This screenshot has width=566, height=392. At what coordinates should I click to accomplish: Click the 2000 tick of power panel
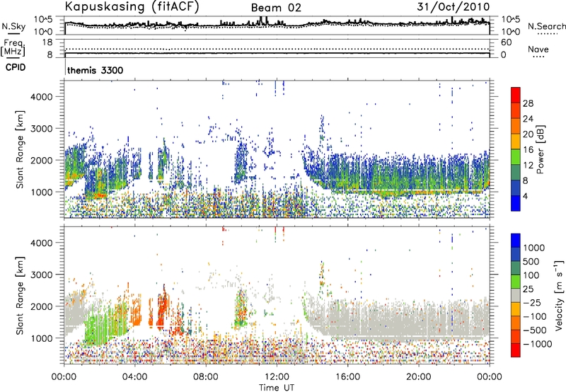click(x=41, y=160)
